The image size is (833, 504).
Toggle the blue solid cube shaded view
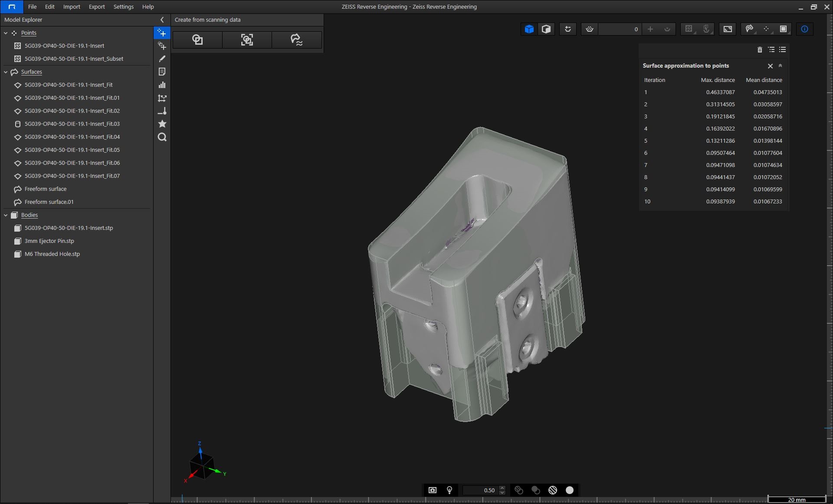tap(529, 29)
